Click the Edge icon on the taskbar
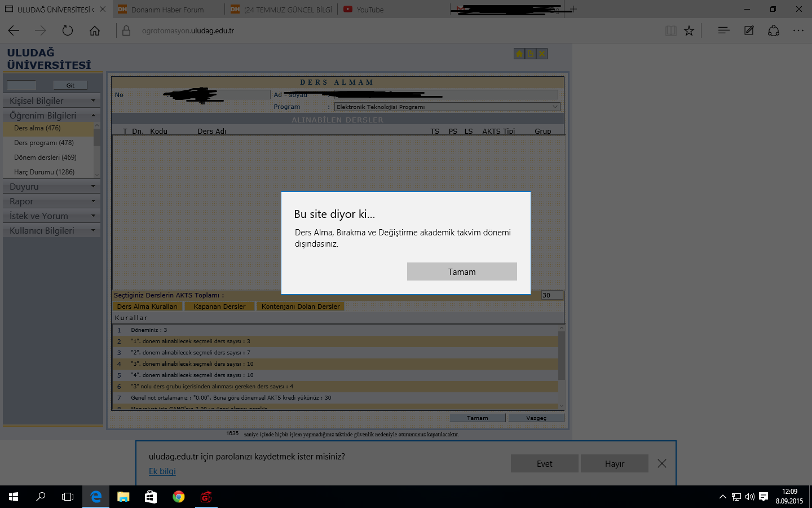812x508 pixels. click(96, 497)
